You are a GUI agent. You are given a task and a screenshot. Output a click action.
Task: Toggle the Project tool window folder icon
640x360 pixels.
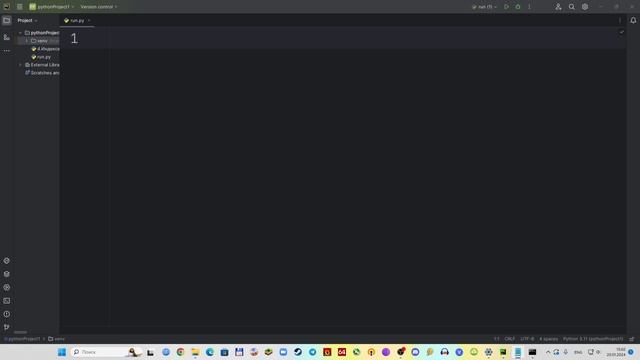(x=7, y=20)
